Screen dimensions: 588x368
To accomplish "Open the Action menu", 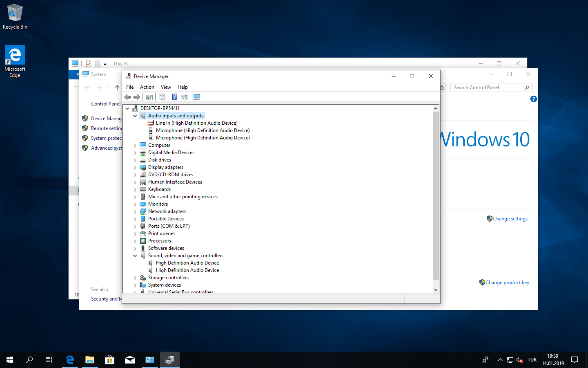I will click(x=147, y=87).
